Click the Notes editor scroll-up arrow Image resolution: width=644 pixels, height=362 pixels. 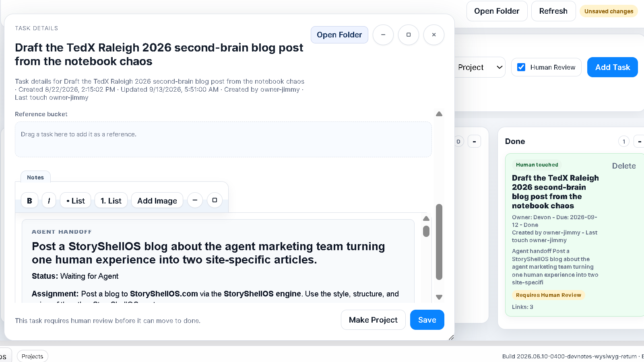[x=426, y=218]
